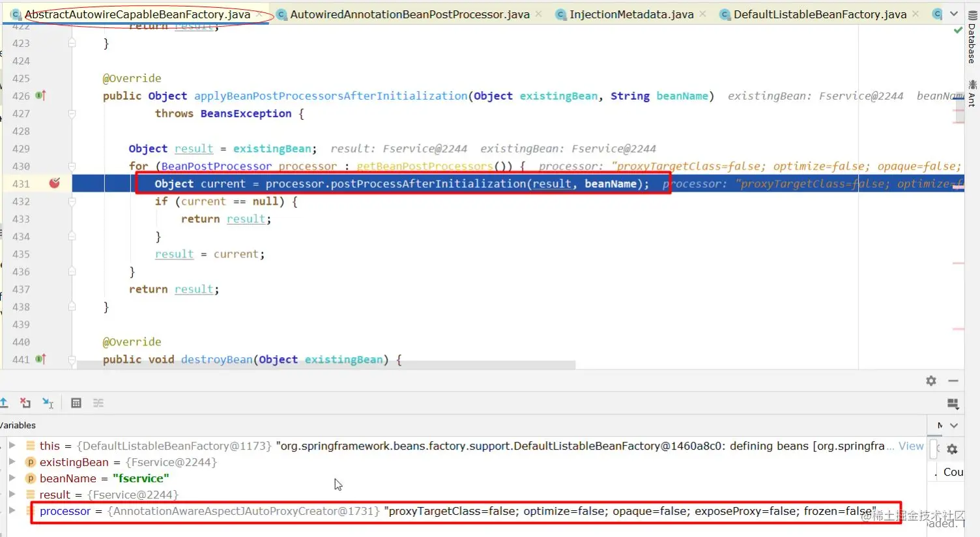Expand the processor variable node

12,510
